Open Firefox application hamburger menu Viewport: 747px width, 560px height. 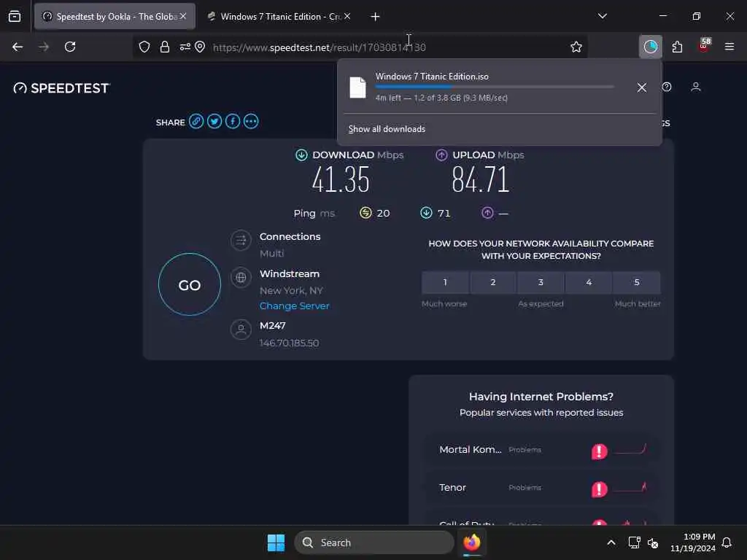point(729,47)
